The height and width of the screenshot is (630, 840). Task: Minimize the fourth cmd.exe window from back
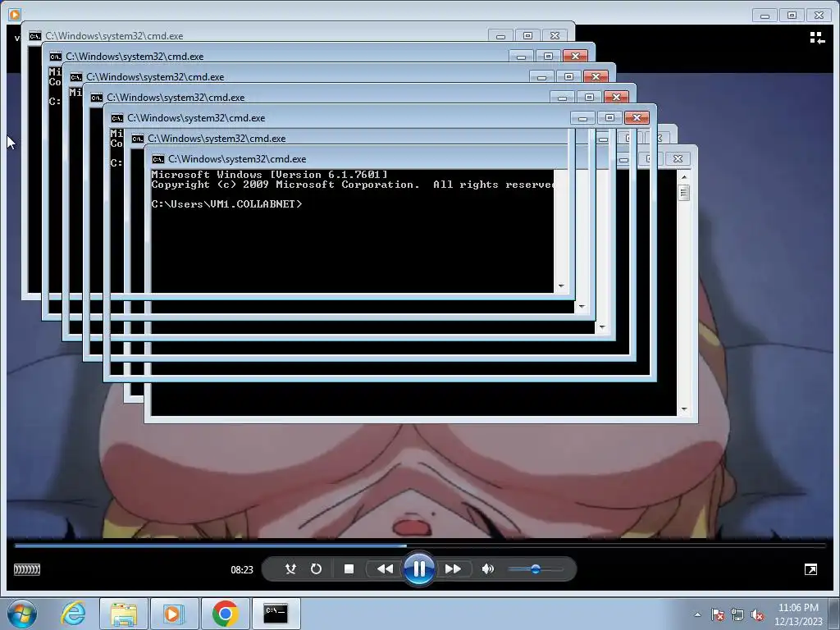pos(562,97)
